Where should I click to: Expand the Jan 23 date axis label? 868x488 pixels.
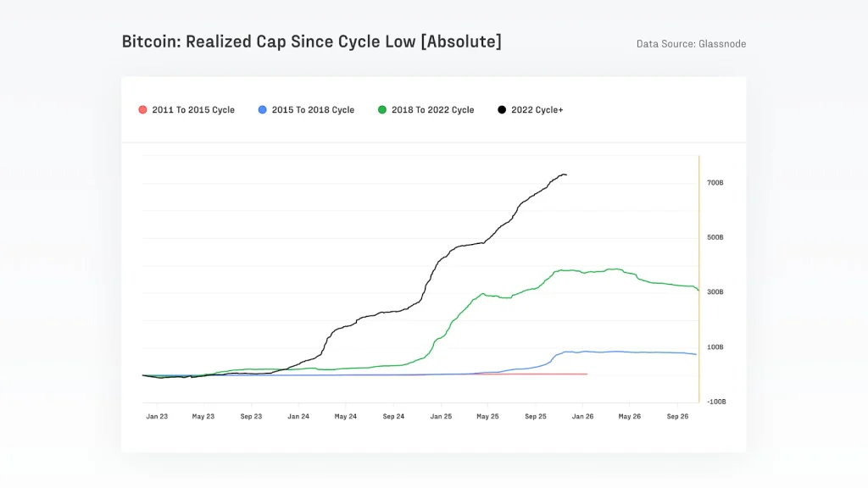pyautogui.click(x=158, y=416)
